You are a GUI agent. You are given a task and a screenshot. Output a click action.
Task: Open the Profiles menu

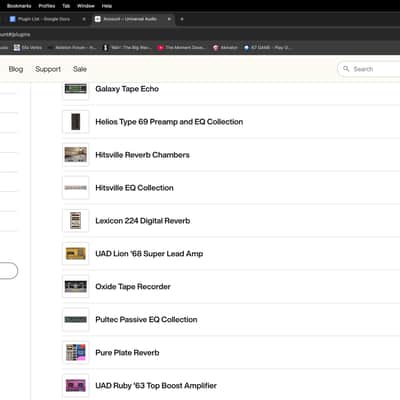pos(47,6)
